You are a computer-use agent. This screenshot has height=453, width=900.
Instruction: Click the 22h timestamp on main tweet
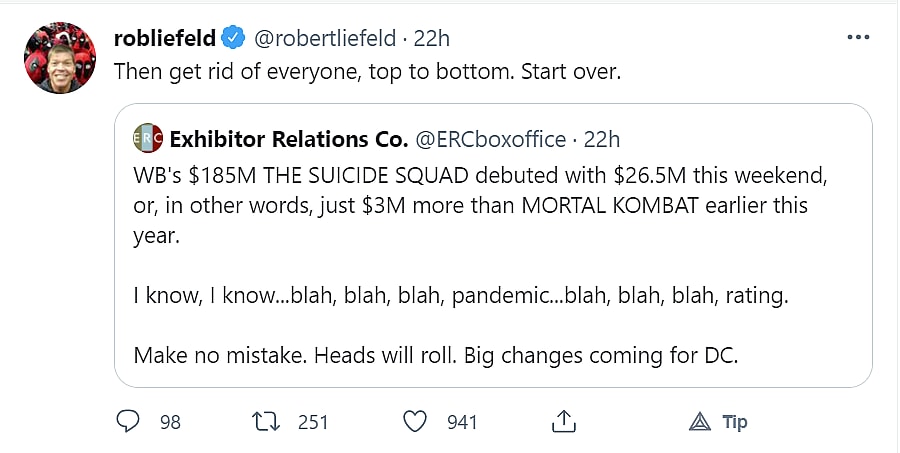431,39
